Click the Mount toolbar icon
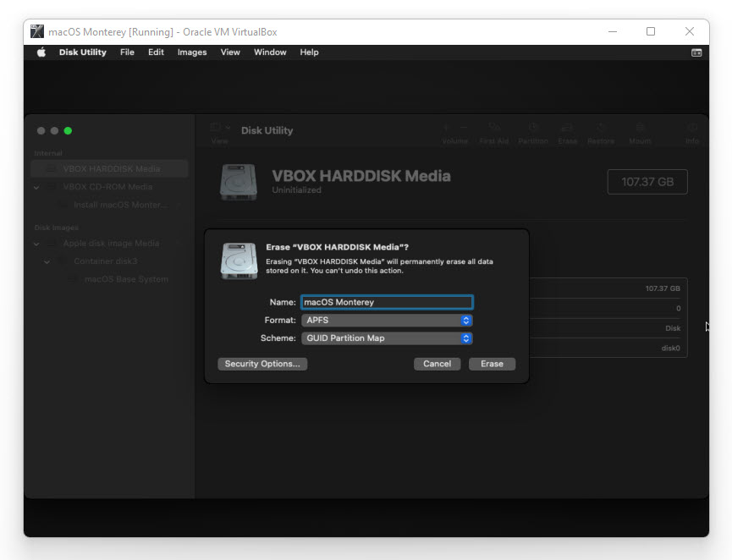The image size is (732, 560). click(640, 134)
